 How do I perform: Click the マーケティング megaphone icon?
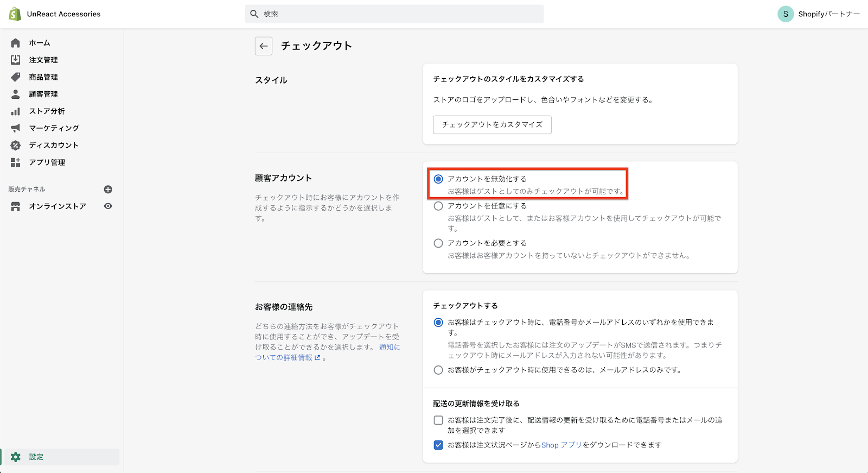(16, 128)
